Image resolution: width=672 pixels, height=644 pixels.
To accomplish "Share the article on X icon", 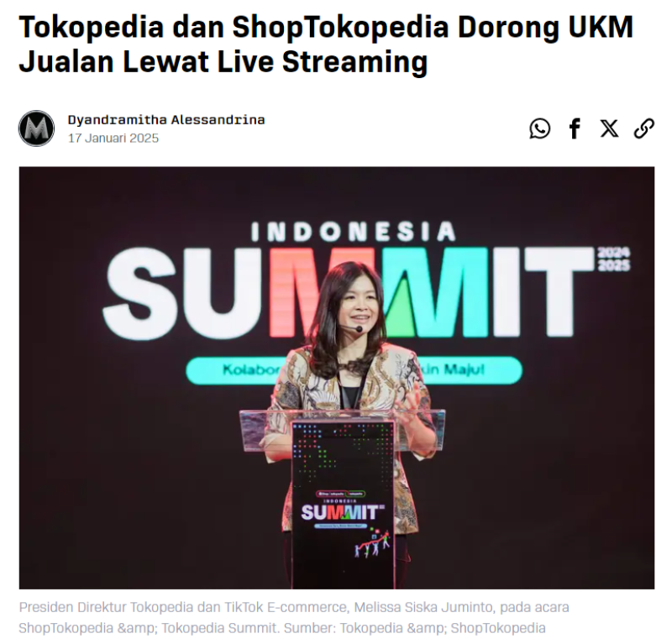I will (x=609, y=128).
